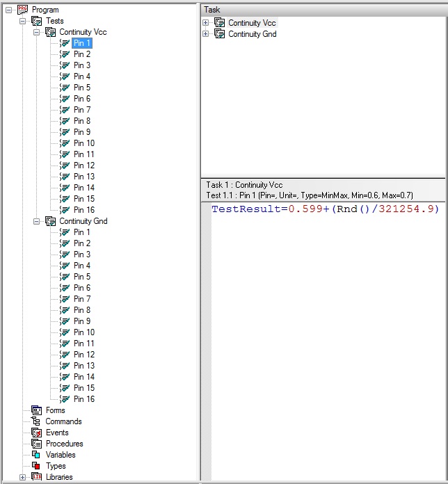Image resolution: width=448 pixels, height=484 pixels.
Task: Open the Forms node label
Action: tap(56, 410)
